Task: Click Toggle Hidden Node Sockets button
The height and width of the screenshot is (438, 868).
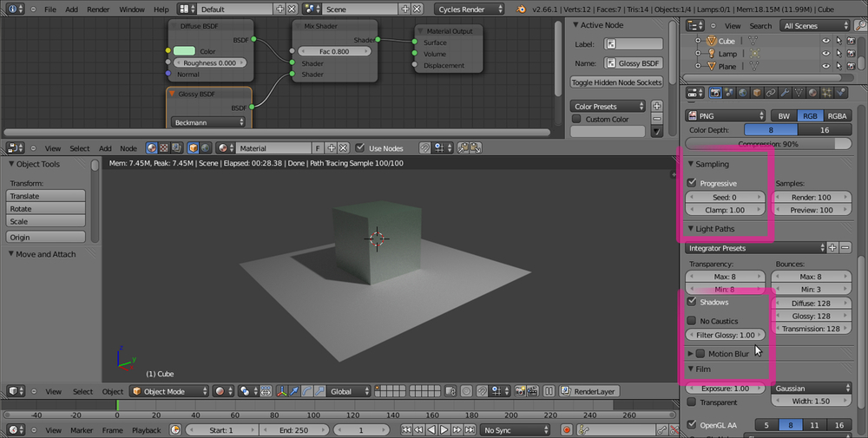Action: (x=616, y=82)
